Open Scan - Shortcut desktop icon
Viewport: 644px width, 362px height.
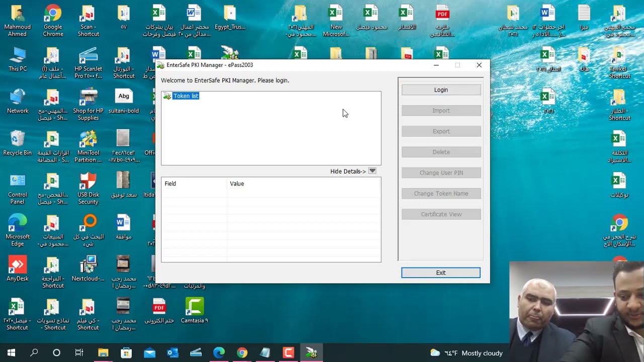click(x=88, y=21)
